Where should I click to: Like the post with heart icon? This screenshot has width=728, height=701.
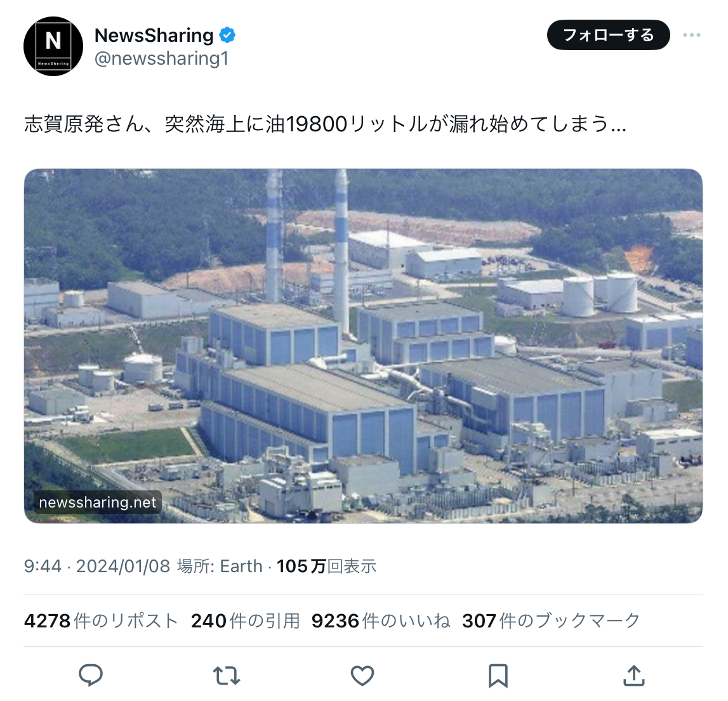pyautogui.click(x=362, y=676)
